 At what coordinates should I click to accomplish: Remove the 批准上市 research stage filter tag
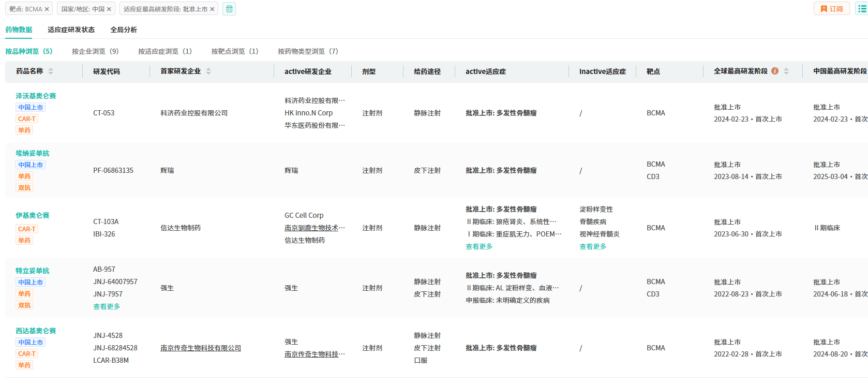coord(212,9)
